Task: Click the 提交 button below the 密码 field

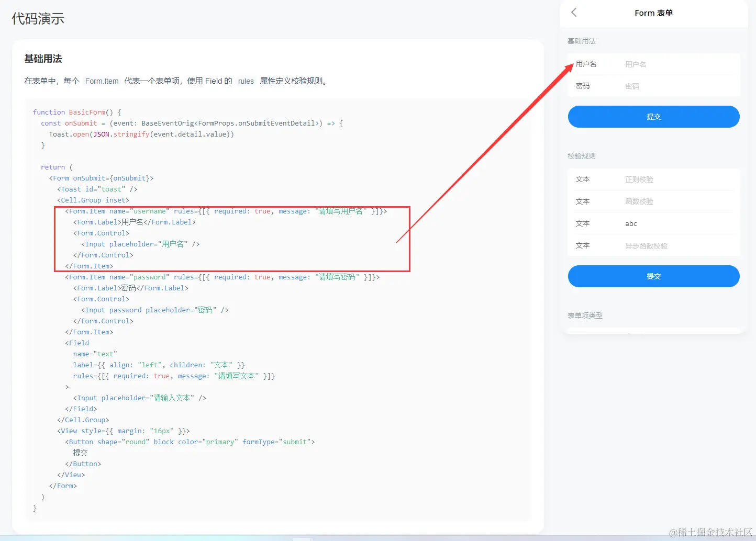Action: click(x=653, y=117)
